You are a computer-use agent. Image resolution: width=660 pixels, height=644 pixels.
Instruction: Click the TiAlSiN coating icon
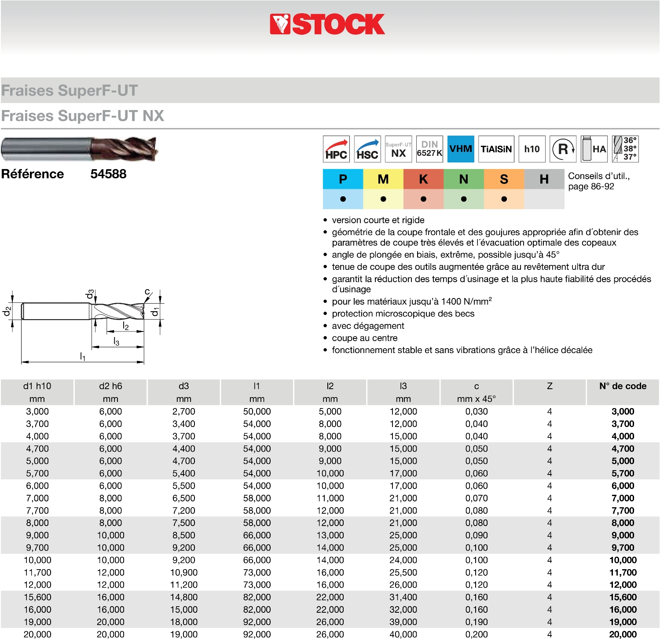[x=496, y=149]
